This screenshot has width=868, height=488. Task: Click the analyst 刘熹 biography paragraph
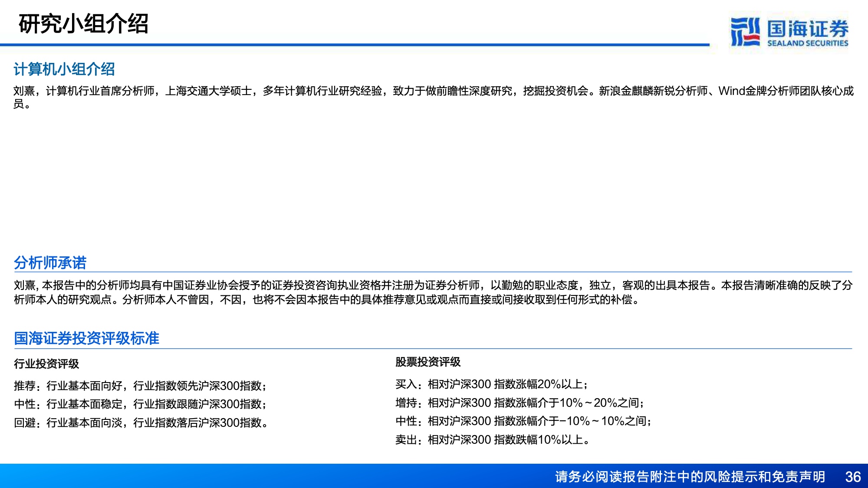(x=434, y=97)
